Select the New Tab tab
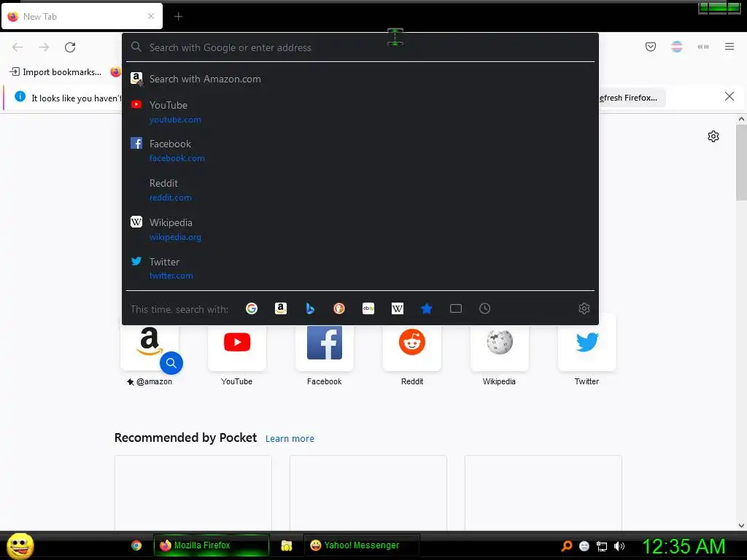 pos(82,16)
